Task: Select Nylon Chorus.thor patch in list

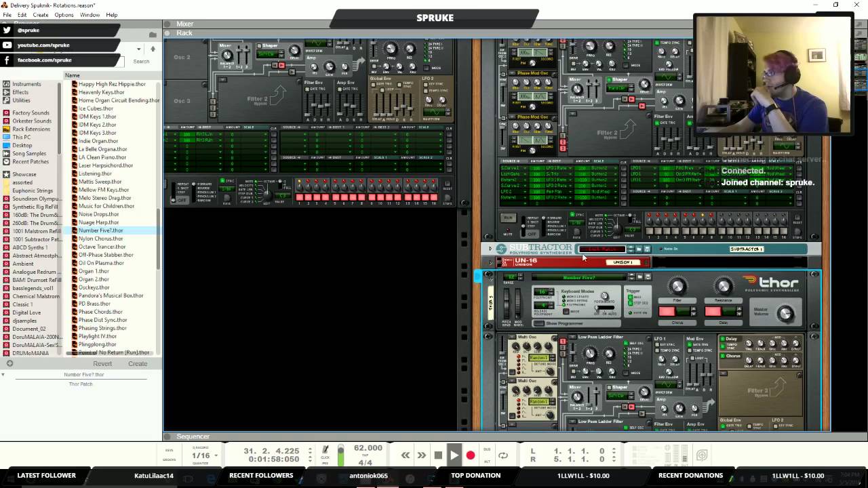Action: pyautogui.click(x=100, y=239)
